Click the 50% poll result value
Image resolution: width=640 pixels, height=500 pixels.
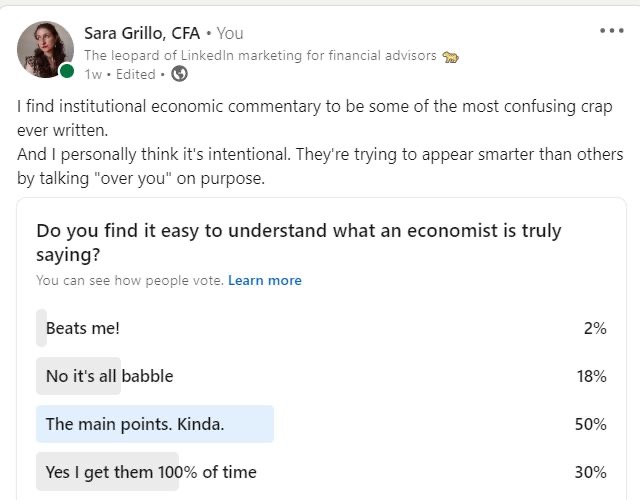590,424
